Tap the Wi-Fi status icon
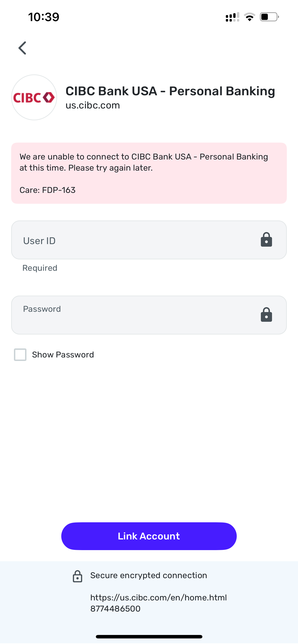The width and height of the screenshot is (298, 644). [249, 17]
